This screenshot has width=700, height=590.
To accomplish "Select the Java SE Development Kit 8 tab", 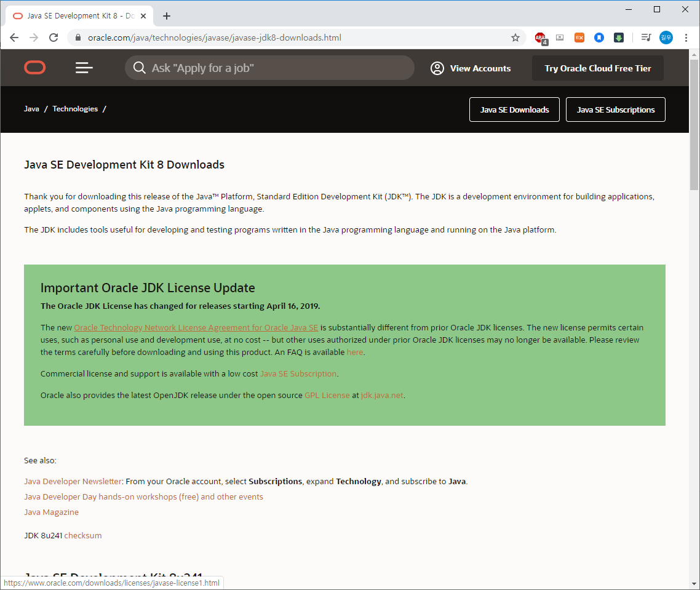I will click(79, 16).
